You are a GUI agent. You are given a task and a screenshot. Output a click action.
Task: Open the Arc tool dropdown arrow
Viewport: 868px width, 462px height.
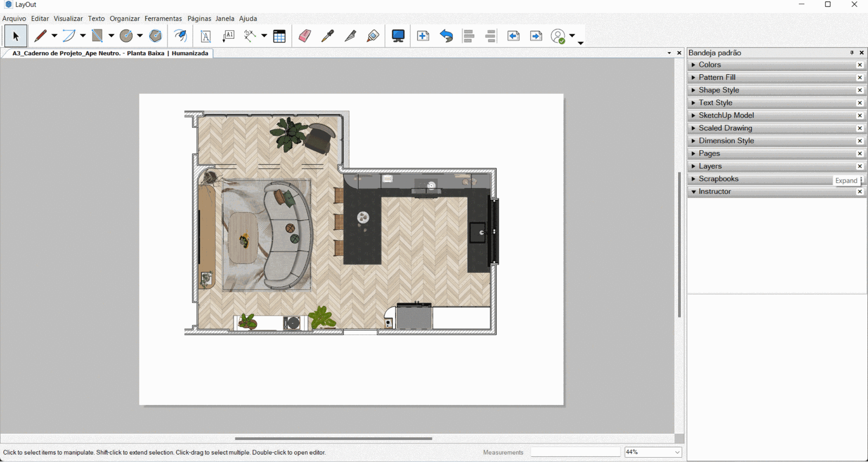click(83, 36)
